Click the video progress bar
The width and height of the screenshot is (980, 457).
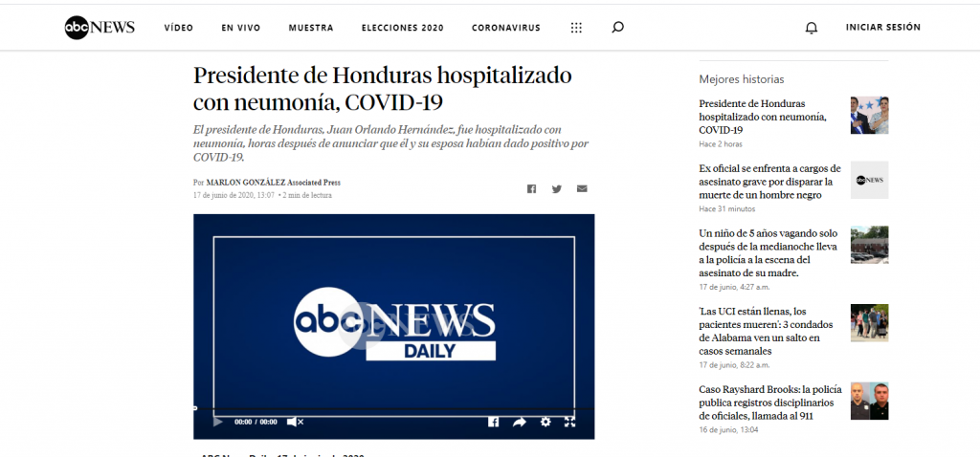393,408
